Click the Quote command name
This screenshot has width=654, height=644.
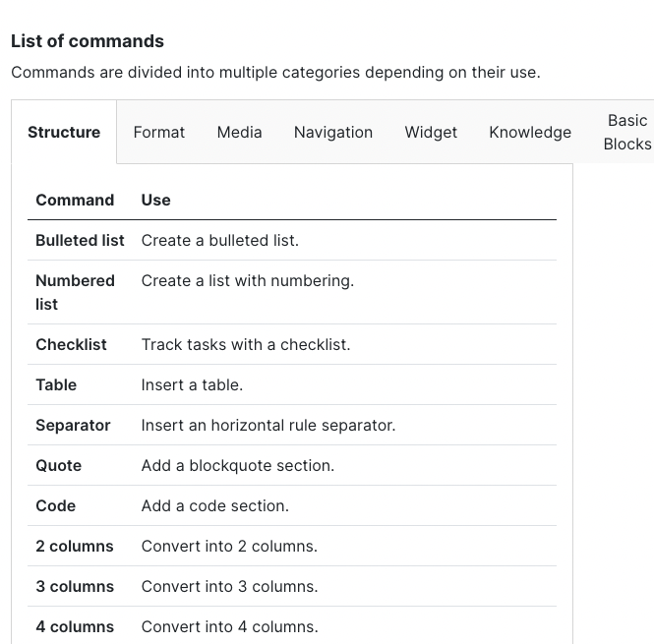coord(58,465)
